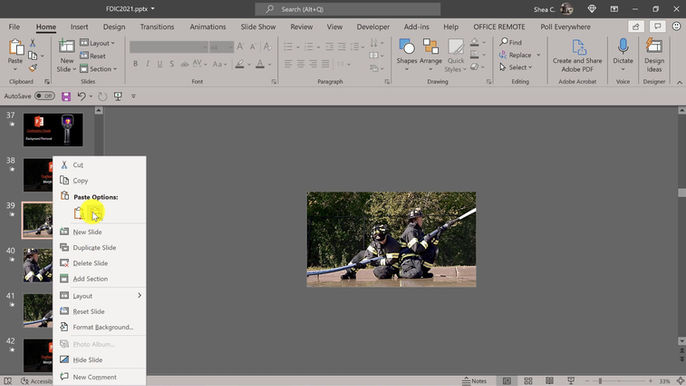This screenshot has width=686, height=386.
Task: Open Design Ideas in the ribbon
Action: point(654,55)
